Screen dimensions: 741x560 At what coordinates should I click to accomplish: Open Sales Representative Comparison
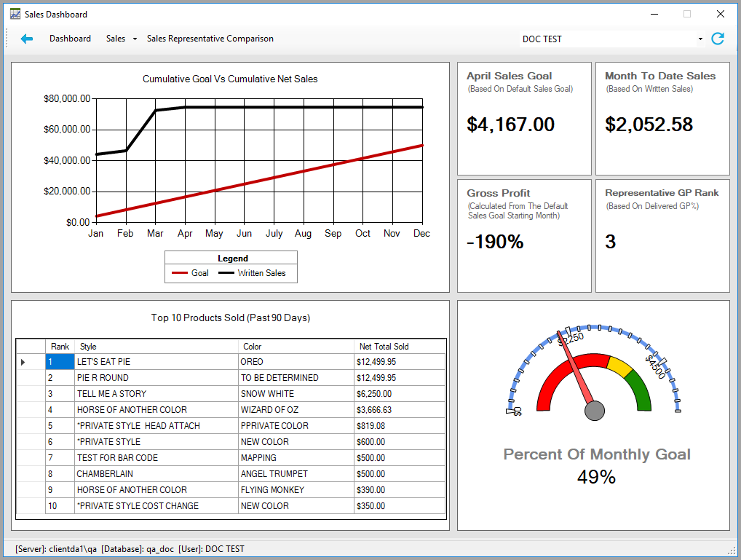click(x=210, y=39)
